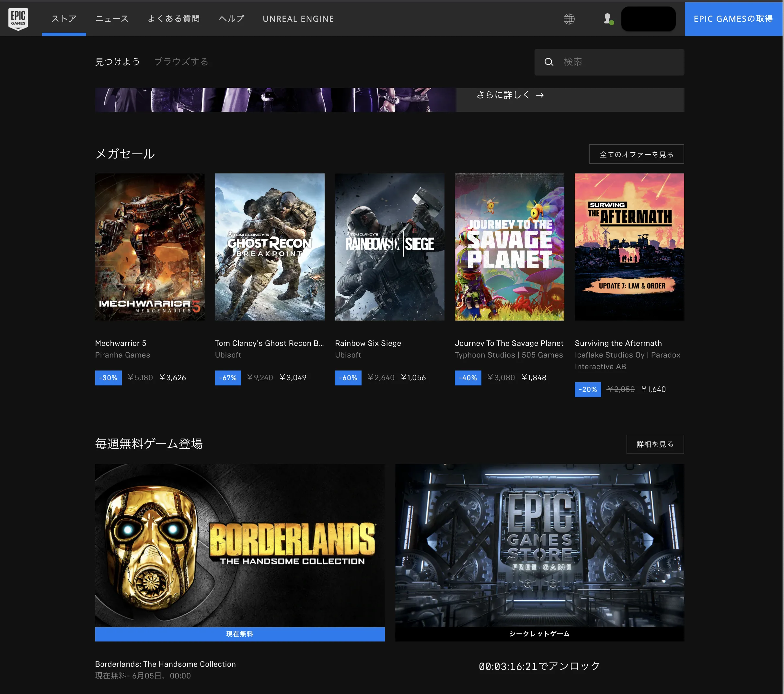Click the Piranha Games publisher text
The height and width of the screenshot is (694, 784).
click(122, 355)
